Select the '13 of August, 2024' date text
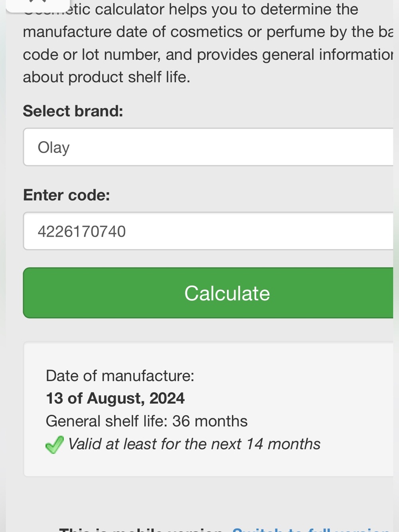Viewport: 399px width, 532px height. (x=115, y=398)
